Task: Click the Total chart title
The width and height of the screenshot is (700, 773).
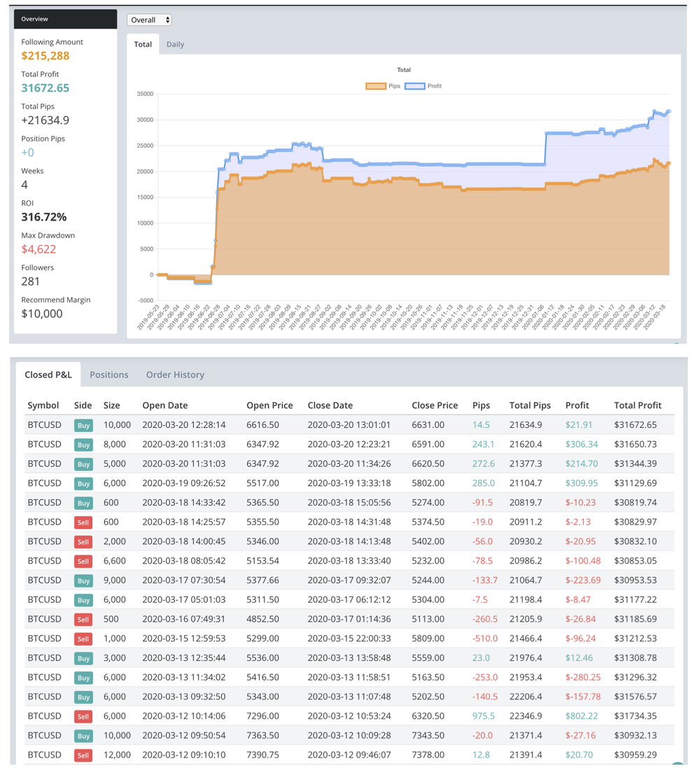Action: (404, 70)
